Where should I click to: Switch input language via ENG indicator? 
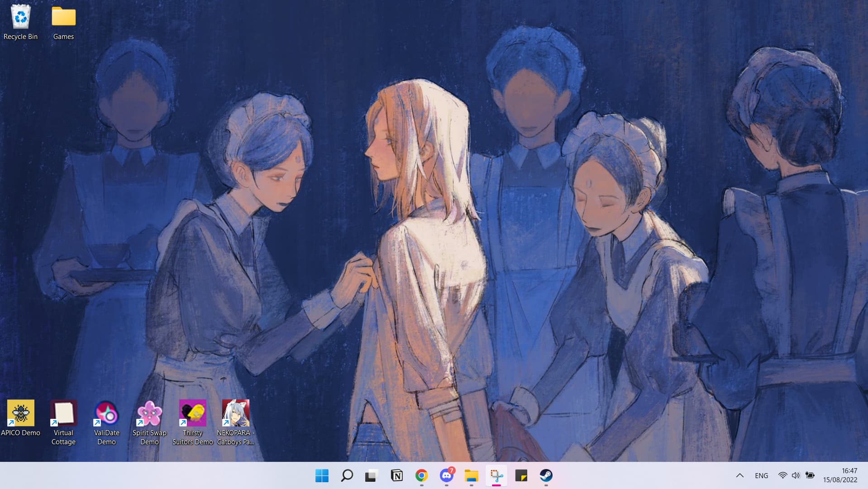click(761, 475)
